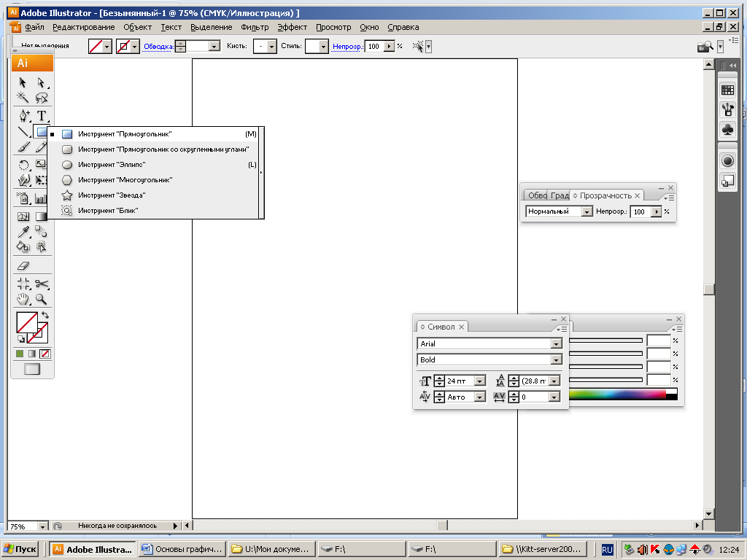Open the Стиль style dropdown
The height and width of the screenshot is (560, 747).
(323, 46)
